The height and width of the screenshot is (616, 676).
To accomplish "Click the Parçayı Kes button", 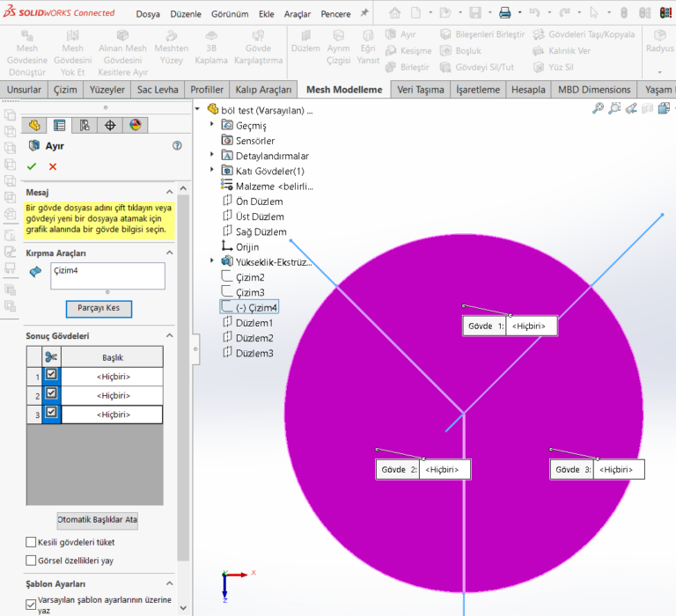I will (99, 308).
